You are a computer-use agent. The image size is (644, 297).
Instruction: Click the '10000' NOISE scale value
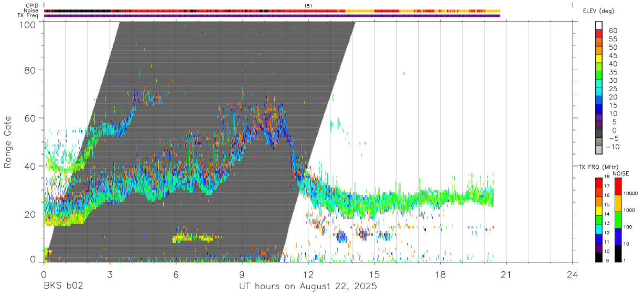(631, 194)
